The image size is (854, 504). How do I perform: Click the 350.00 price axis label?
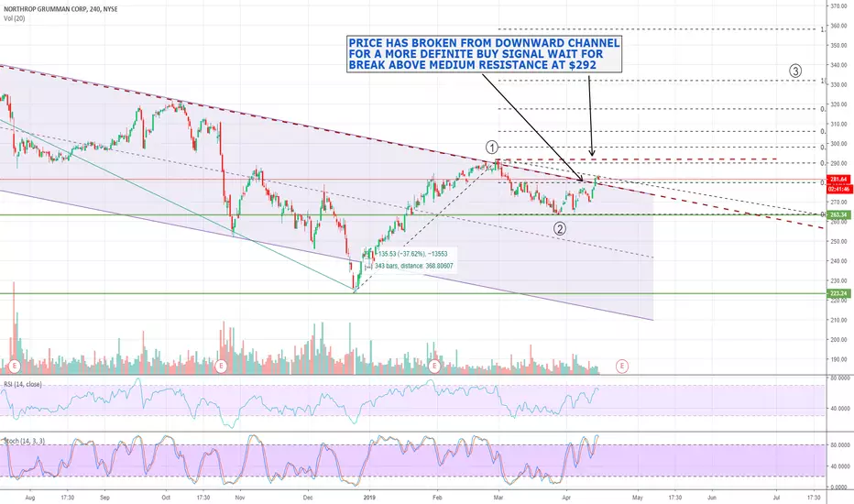838,45
